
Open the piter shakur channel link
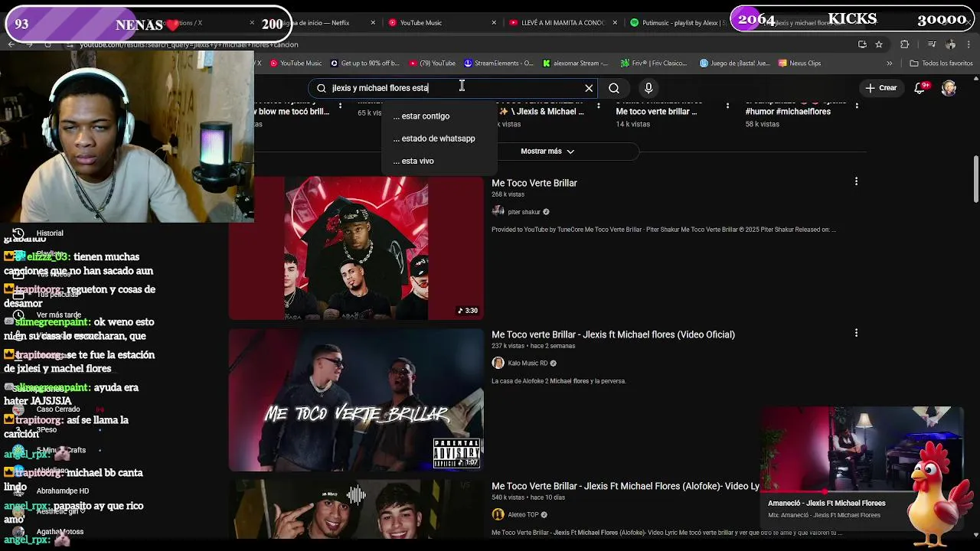pyautogui.click(x=524, y=212)
